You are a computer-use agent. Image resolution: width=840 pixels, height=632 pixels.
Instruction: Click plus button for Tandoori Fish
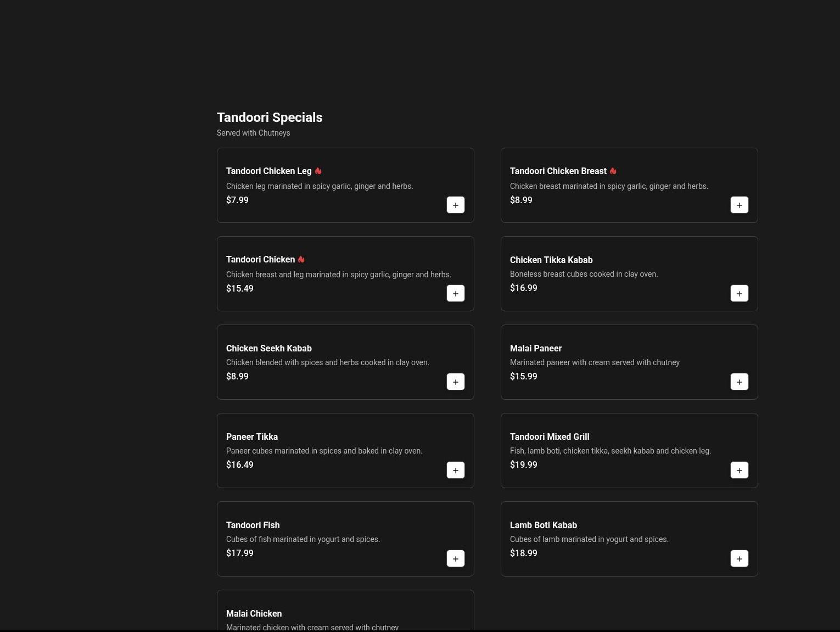455,558
